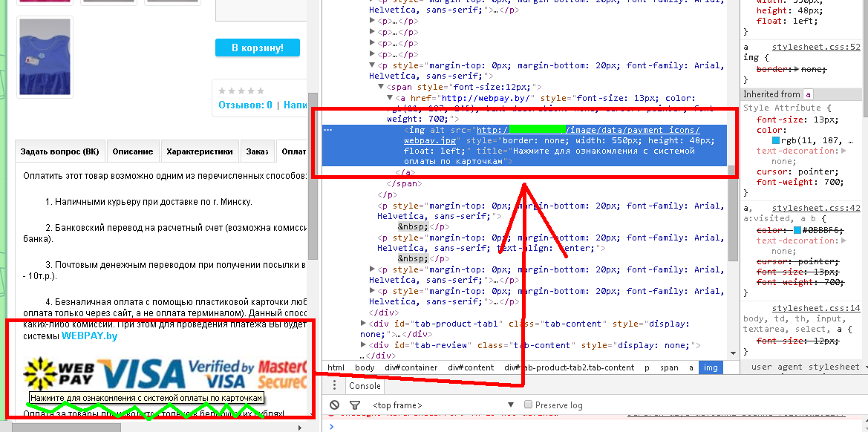The width and height of the screenshot is (868, 432).
Task: Select the div#tab-product-tab2.tab-content breadcrumb
Action: 569,367
